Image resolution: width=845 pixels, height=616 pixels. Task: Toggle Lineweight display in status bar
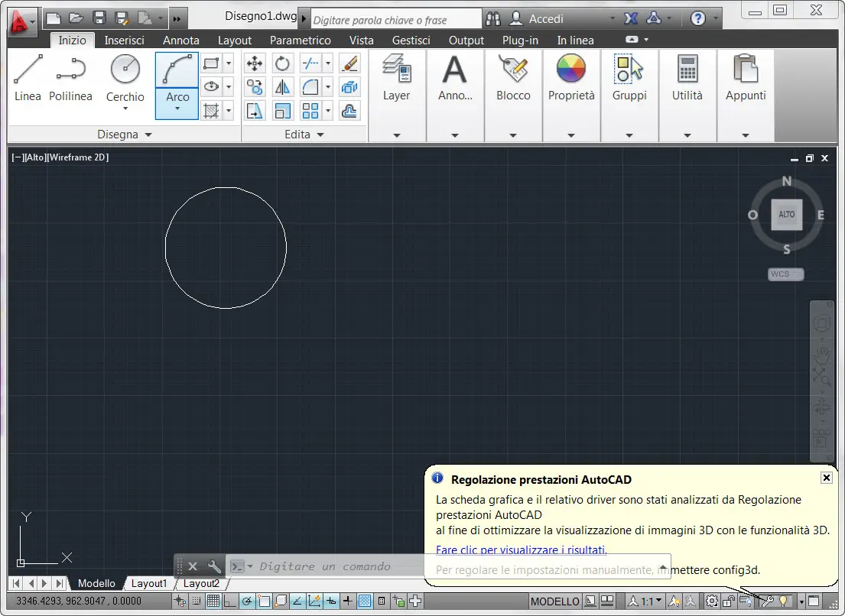[x=348, y=601]
